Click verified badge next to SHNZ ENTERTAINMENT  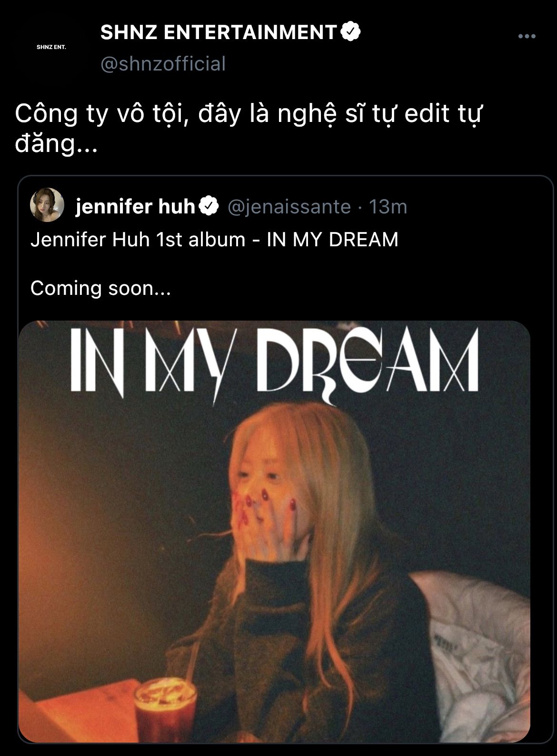pyautogui.click(x=351, y=32)
